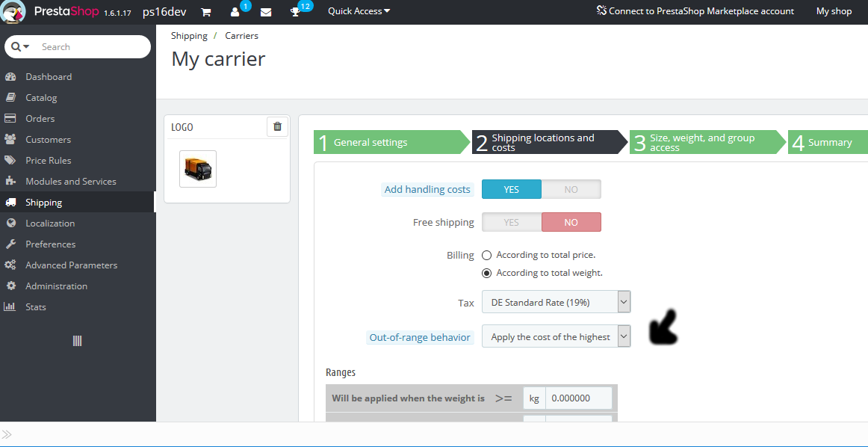Viewport: 868px width, 447px height.
Task: Go to step 4 Summary
Action: pos(828,142)
